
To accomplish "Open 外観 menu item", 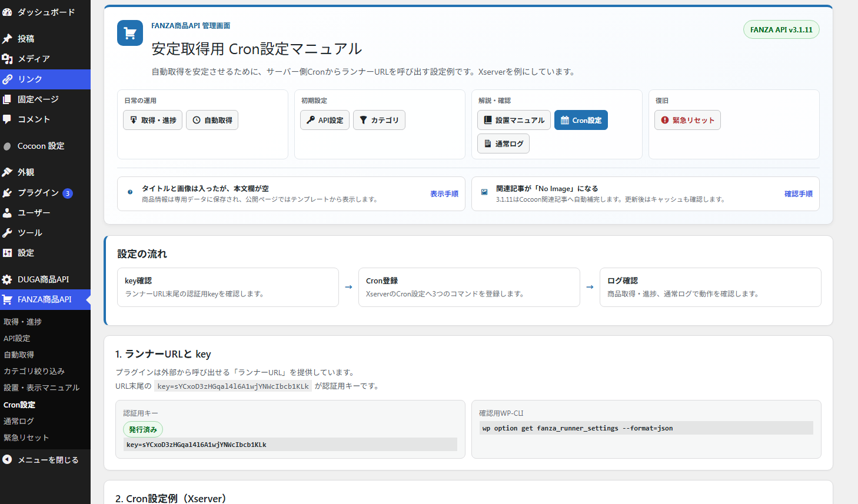I will pyautogui.click(x=45, y=172).
